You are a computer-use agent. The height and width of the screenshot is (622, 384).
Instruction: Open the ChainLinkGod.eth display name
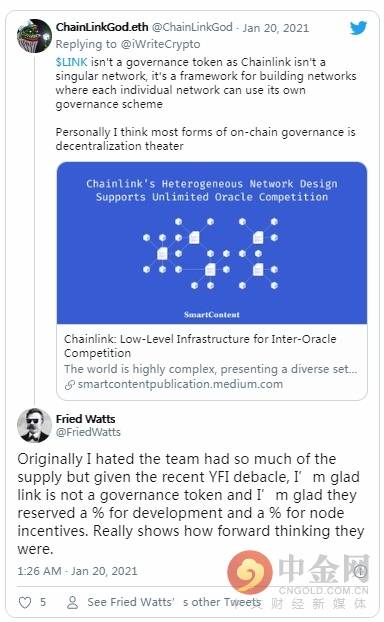[102, 27]
